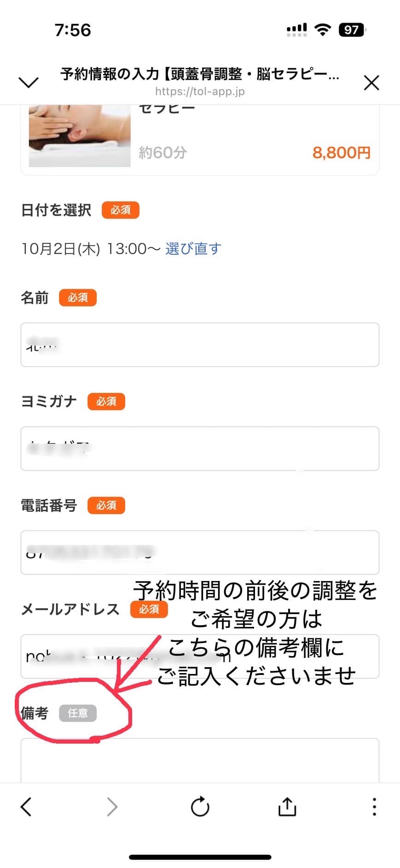This screenshot has width=400, height=868.
Task: Tap the 備考 remarks text area
Action: 200,760
